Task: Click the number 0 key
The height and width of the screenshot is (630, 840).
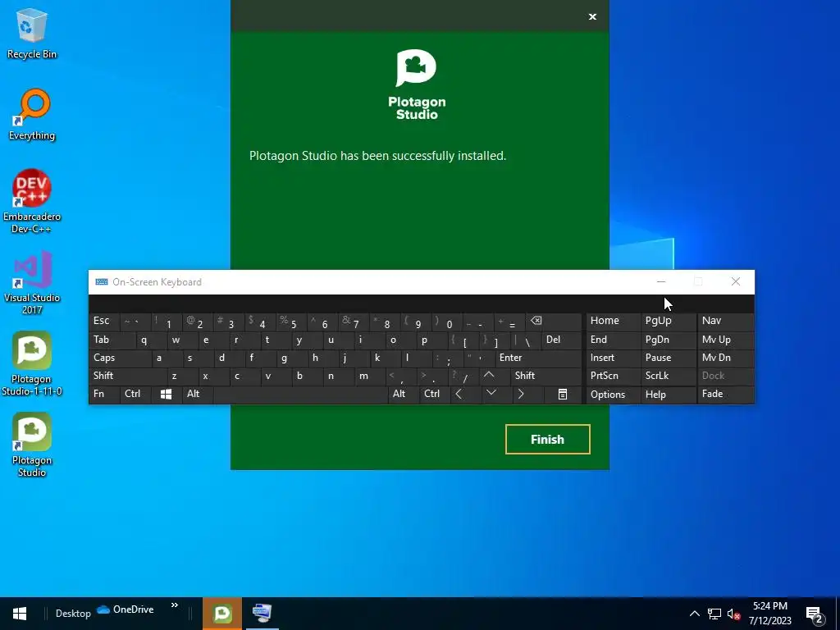Action: [x=447, y=322]
